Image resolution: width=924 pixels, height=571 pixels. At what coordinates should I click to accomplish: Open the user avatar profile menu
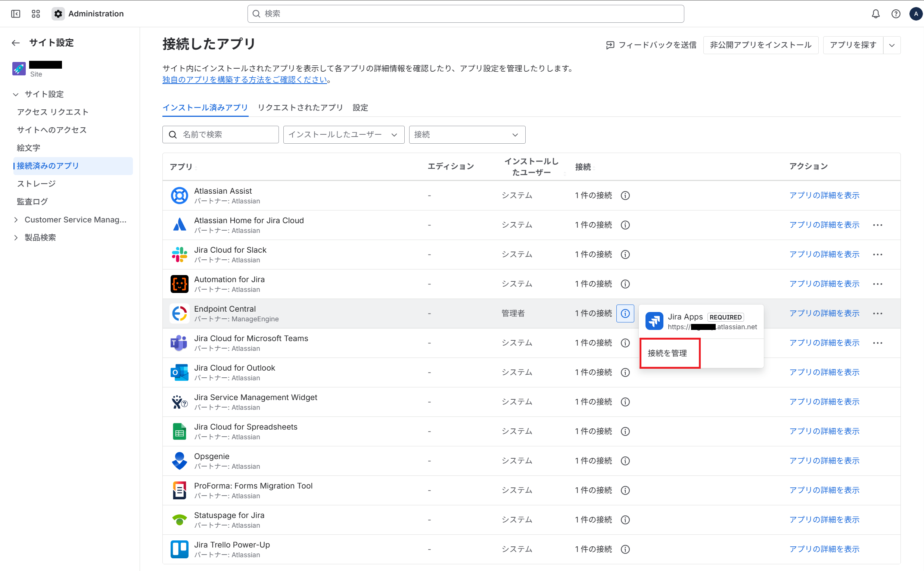pyautogui.click(x=916, y=14)
